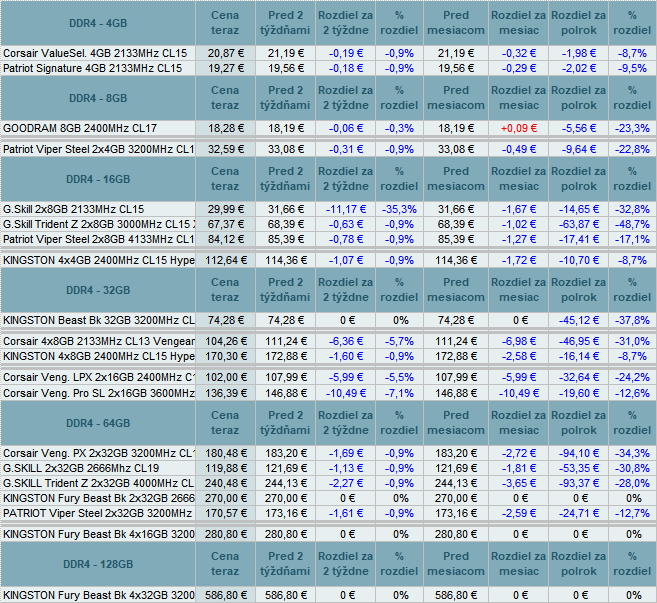Select the DDR4 - 8GB section header
The image size is (657, 603).
(x=98, y=98)
